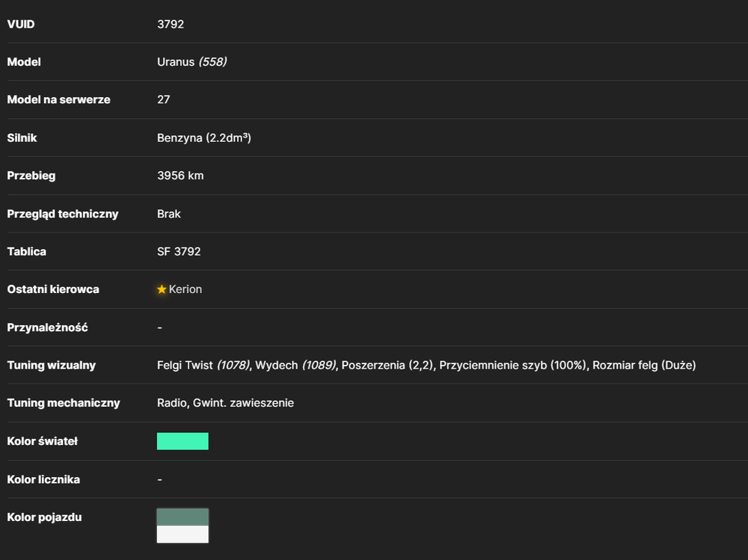Image resolution: width=748 pixels, height=560 pixels.
Task: Click the SF 3792 plate number
Action: tap(179, 251)
